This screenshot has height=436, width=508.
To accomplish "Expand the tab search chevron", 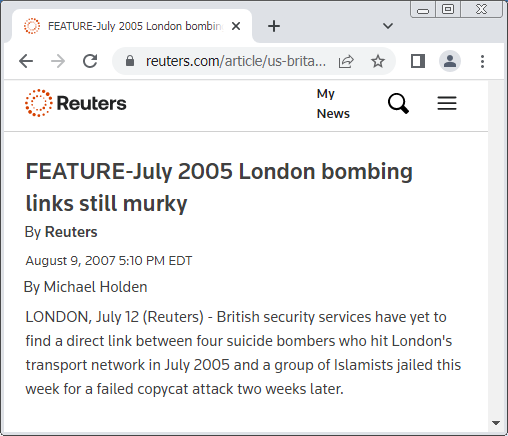I will click(x=388, y=26).
